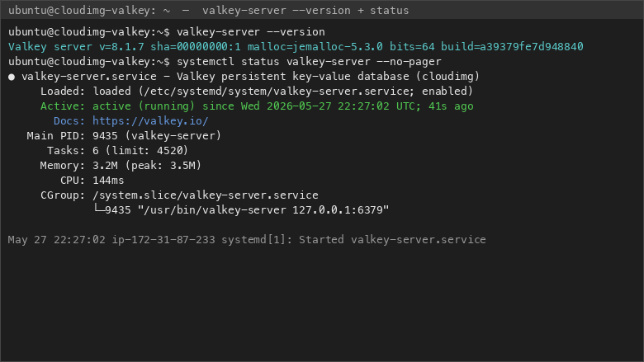The width and height of the screenshot is (644, 362).
Task: Open the https://valkey.io/ docs link
Action: (x=150, y=121)
